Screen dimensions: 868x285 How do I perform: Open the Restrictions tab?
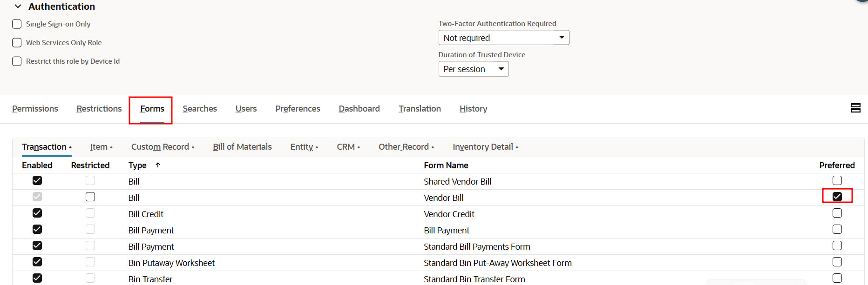pyautogui.click(x=99, y=109)
